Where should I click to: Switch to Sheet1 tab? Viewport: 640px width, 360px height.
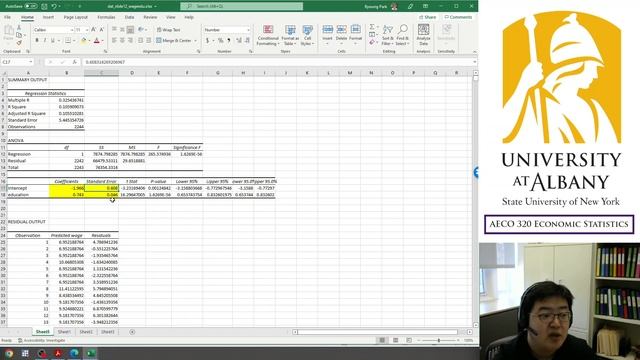64,332
